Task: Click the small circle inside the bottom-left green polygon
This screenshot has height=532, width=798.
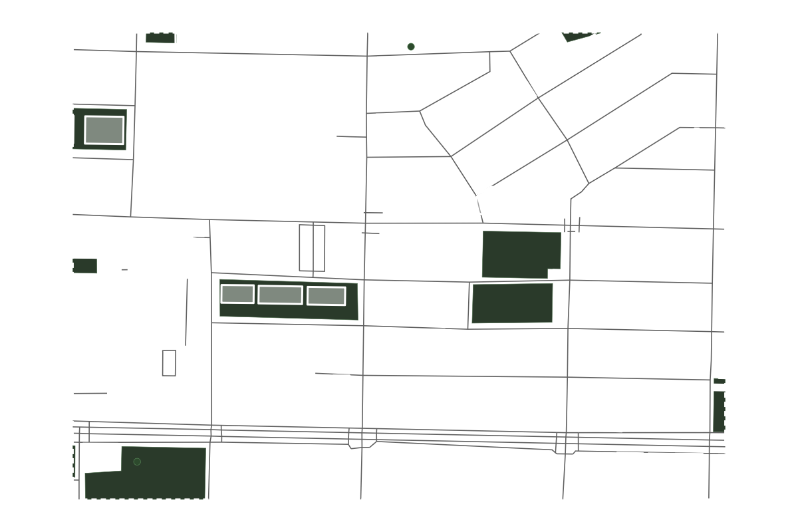Action: [137, 462]
